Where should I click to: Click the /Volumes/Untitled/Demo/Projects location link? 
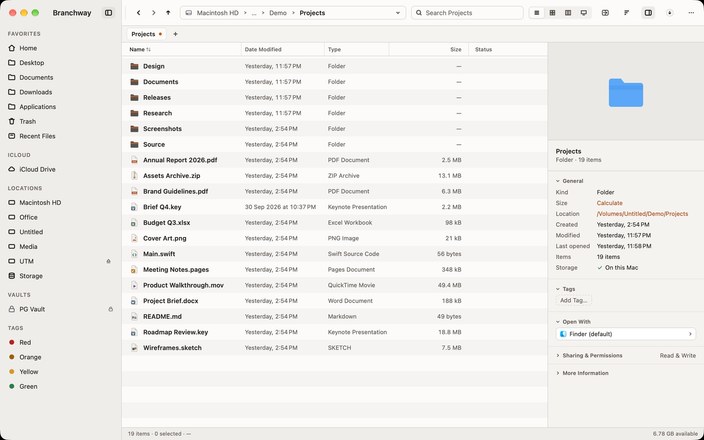click(642, 214)
